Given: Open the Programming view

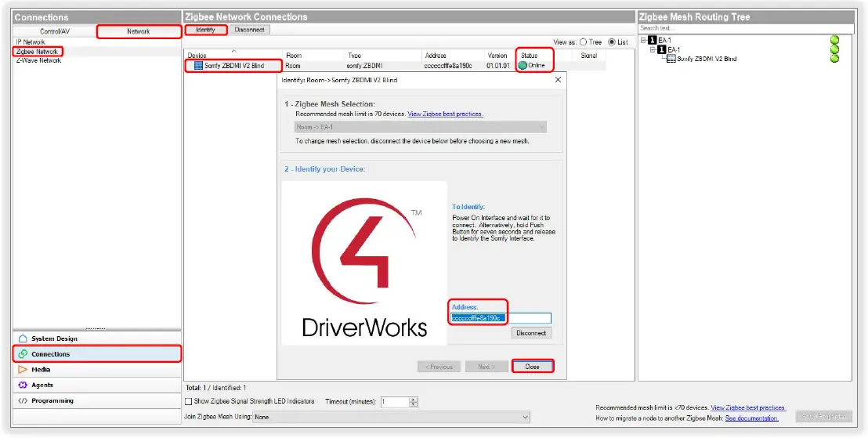Looking at the screenshot, I should pyautogui.click(x=97, y=400).
